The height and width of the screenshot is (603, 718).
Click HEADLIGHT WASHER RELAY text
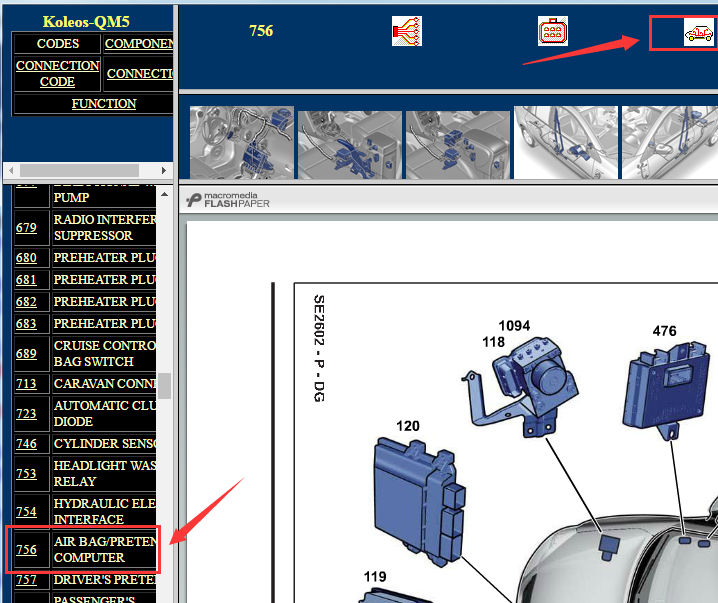[x=105, y=473]
